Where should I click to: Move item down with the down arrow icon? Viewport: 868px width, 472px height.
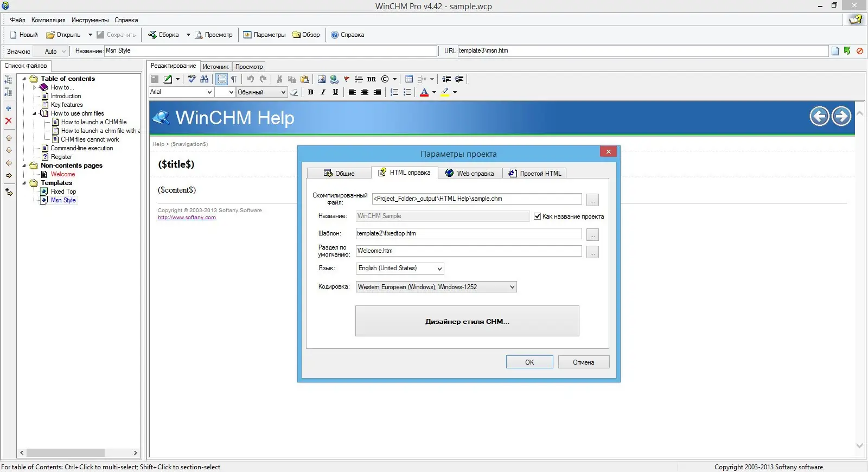tap(9, 150)
